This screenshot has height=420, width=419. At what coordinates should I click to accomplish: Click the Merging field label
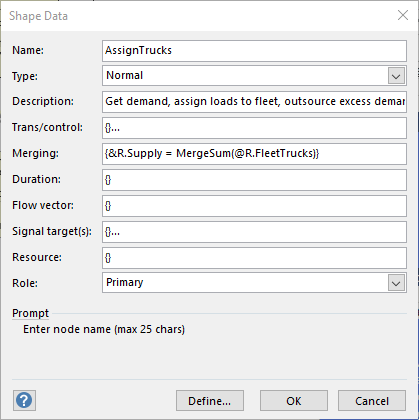[x=35, y=153]
